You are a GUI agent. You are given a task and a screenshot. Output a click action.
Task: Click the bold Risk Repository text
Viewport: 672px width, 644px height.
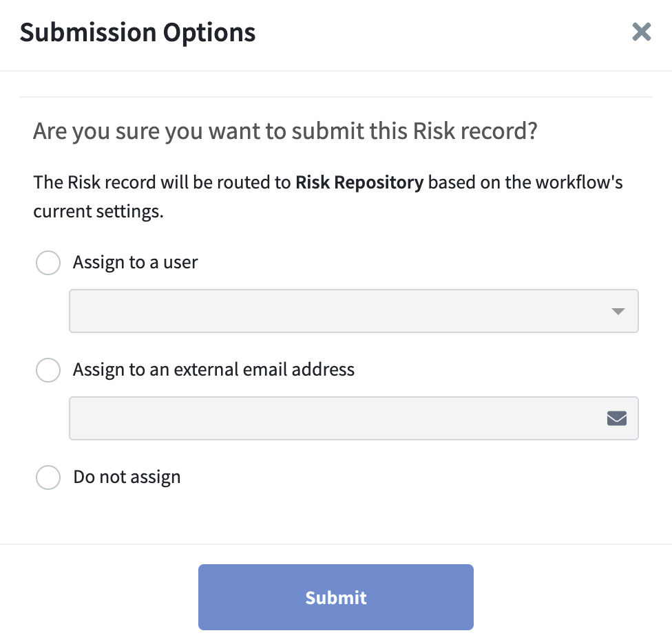click(359, 182)
